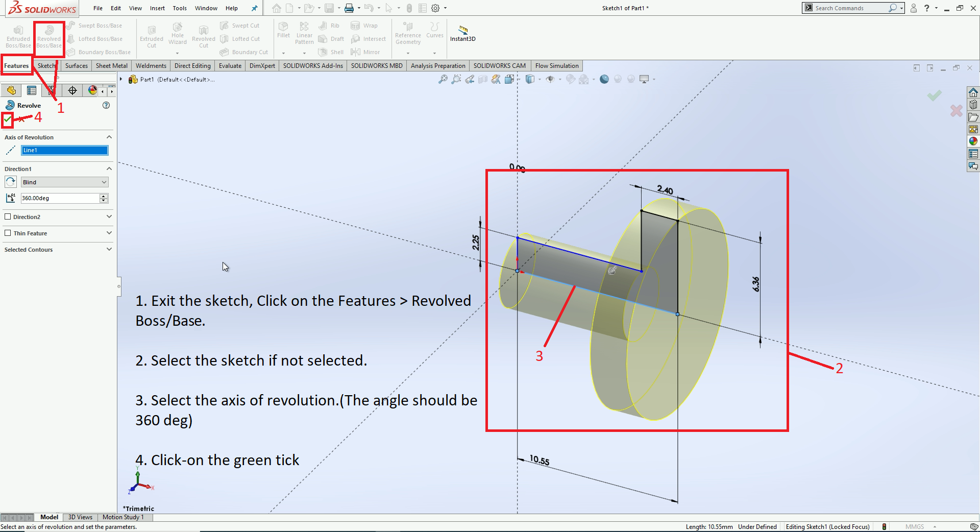Click the confirmation corner green checkmark in viewport
This screenshot has height=532, width=980.
[935, 95]
